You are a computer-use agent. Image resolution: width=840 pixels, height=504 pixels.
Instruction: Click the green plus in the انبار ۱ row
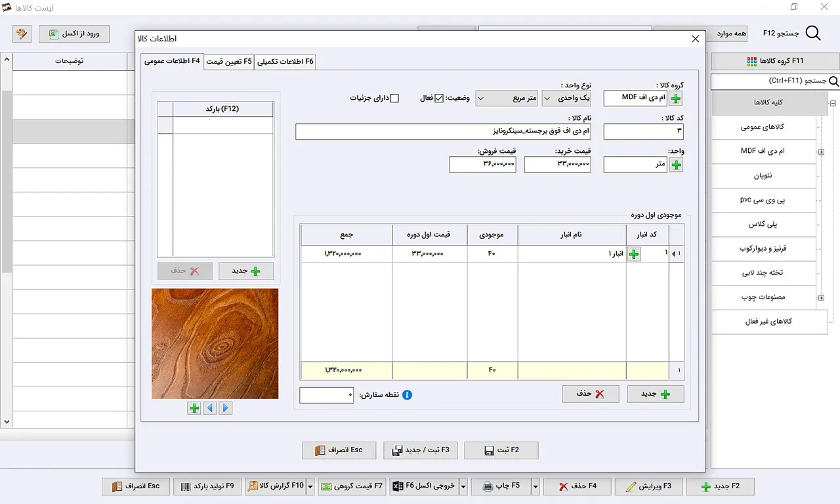[x=634, y=254]
